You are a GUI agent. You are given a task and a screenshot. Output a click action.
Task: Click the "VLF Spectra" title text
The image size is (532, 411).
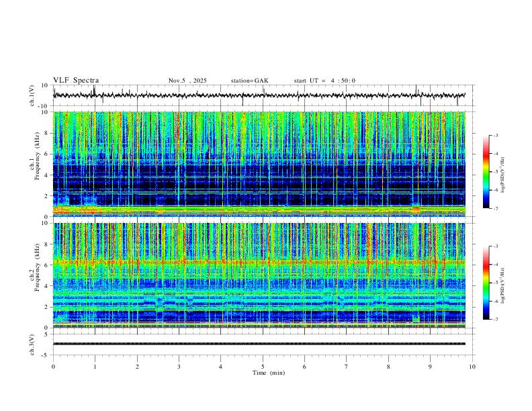click(76, 81)
